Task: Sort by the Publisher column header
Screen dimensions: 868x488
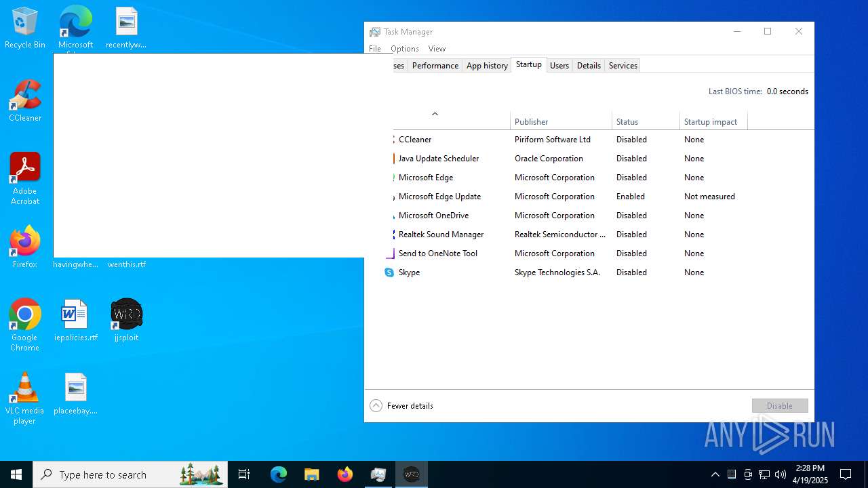Action: coord(561,121)
